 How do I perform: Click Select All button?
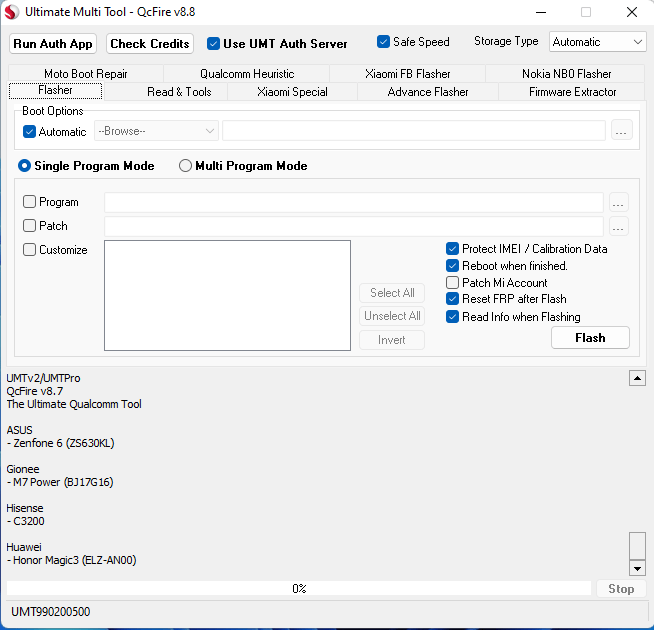click(x=392, y=293)
